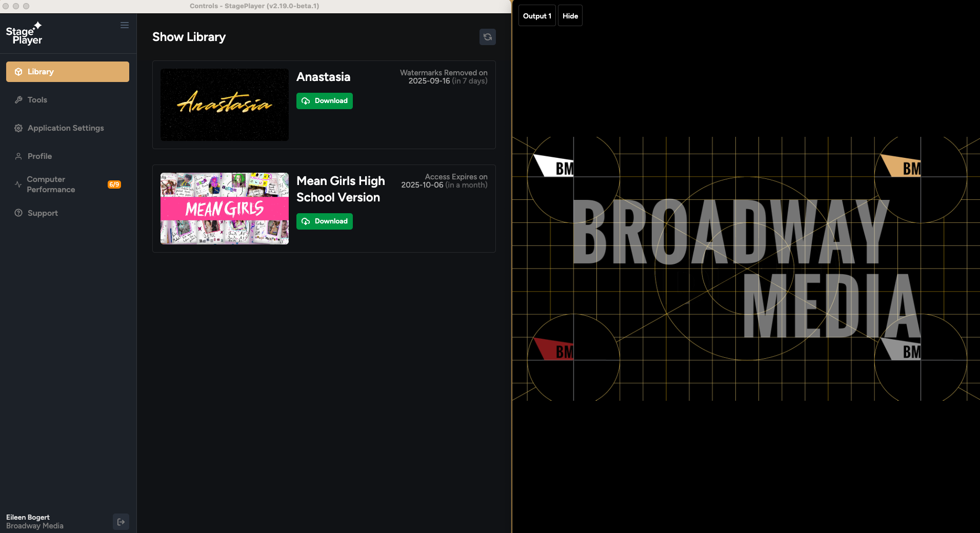The width and height of the screenshot is (980, 533).
Task: Click the Tools wrench icon
Action: pos(18,100)
